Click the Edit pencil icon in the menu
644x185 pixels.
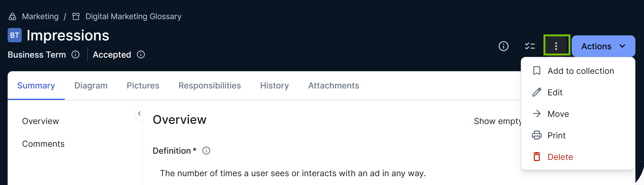coord(536,92)
